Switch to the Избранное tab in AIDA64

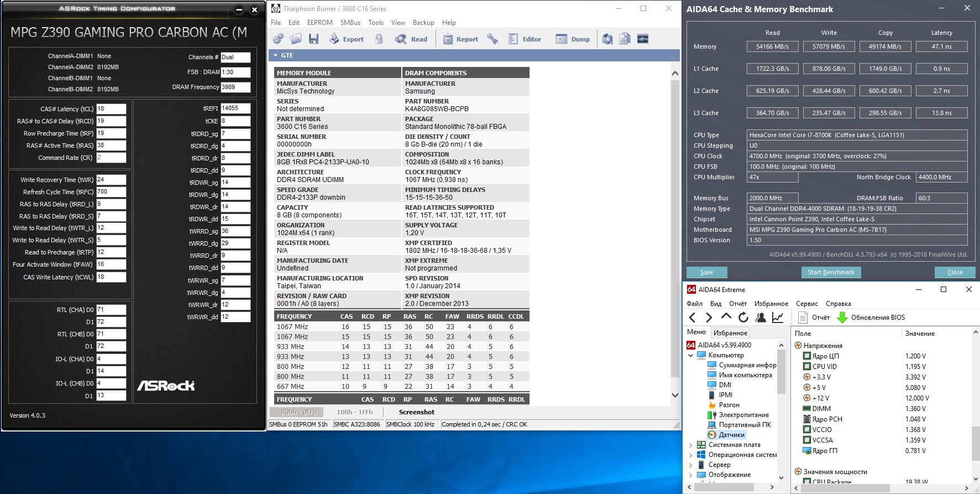730,333
